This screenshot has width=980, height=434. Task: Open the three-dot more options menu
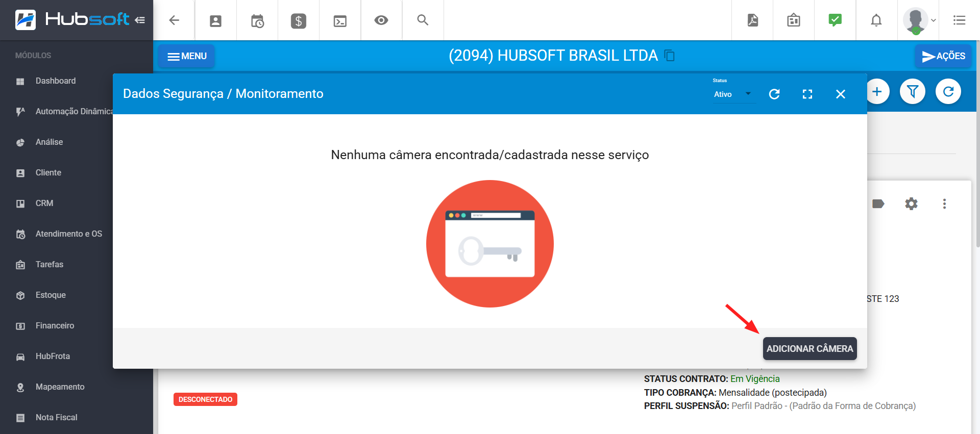(944, 204)
